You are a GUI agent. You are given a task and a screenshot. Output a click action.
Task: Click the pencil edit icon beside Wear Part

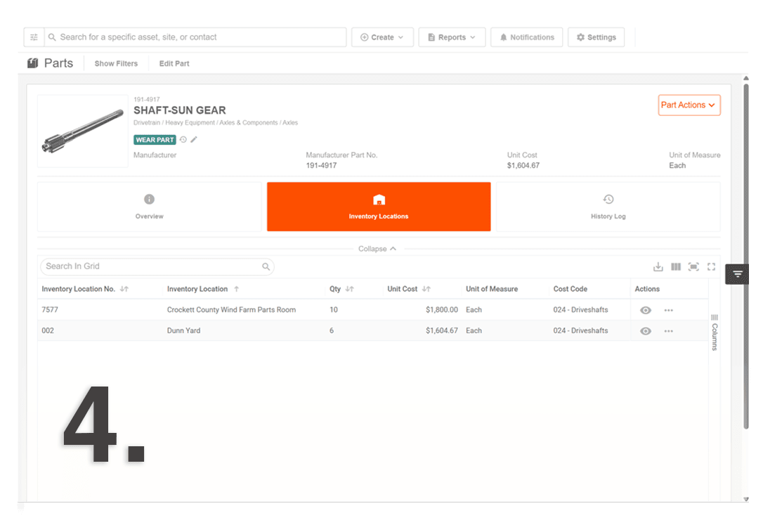(x=194, y=140)
